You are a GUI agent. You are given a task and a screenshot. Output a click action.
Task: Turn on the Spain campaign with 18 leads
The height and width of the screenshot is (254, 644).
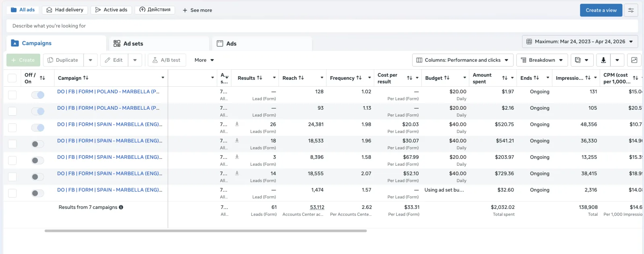coord(38,144)
